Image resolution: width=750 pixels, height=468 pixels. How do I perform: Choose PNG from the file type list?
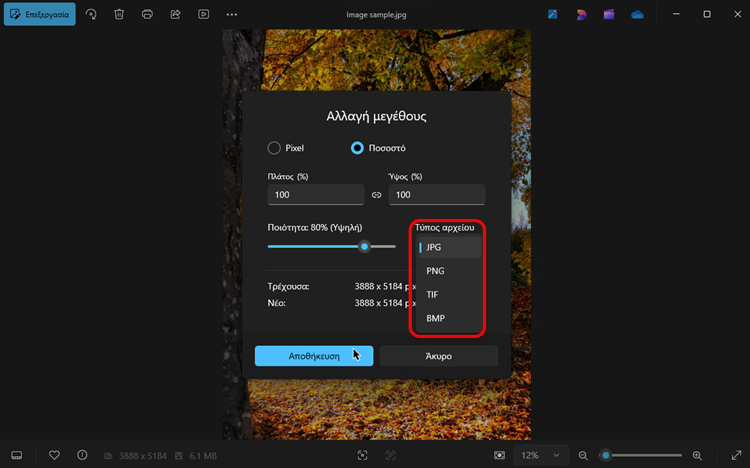(x=436, y=271)
